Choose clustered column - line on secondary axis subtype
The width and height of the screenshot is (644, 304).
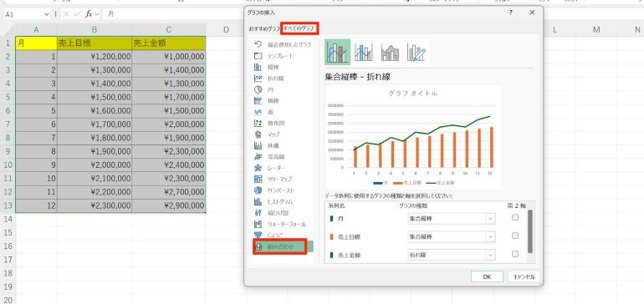tap(364, 52)
